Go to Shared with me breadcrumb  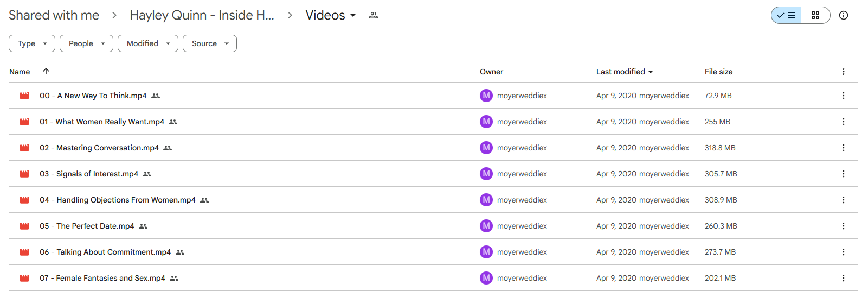(54, 15)
